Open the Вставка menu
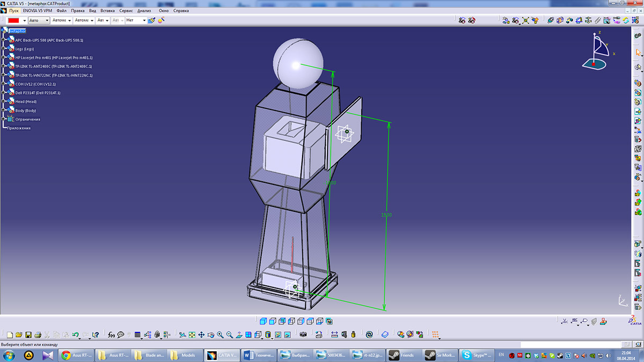The width and height of the screenshot is (644, 362). click(x=107, y=11)
